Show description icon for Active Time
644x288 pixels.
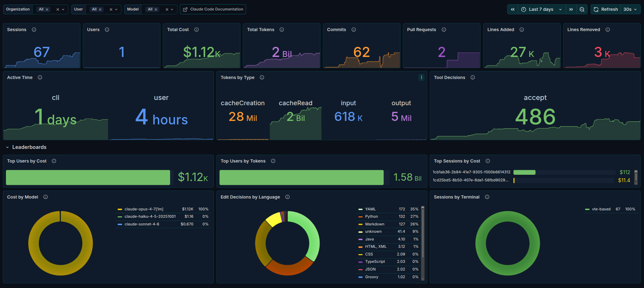pyautogui.click(x=40, y=78)
